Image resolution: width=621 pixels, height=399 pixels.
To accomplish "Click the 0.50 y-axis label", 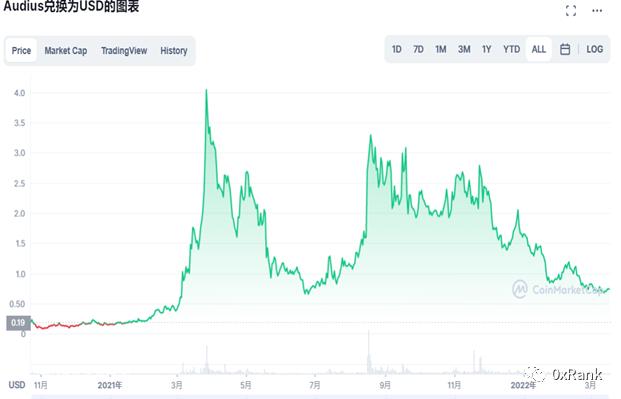I will [17, 304].
